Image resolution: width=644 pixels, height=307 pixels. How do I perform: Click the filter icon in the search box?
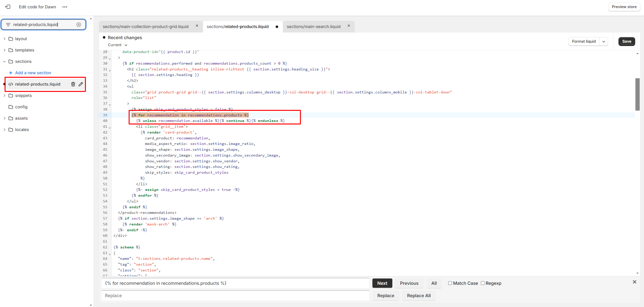[8, 24]
